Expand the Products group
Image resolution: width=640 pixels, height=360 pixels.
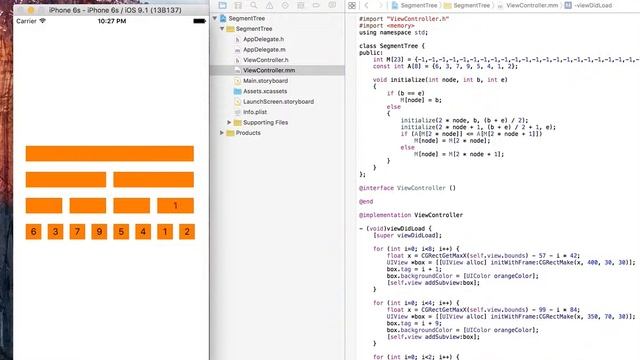[x=222, y=133]
